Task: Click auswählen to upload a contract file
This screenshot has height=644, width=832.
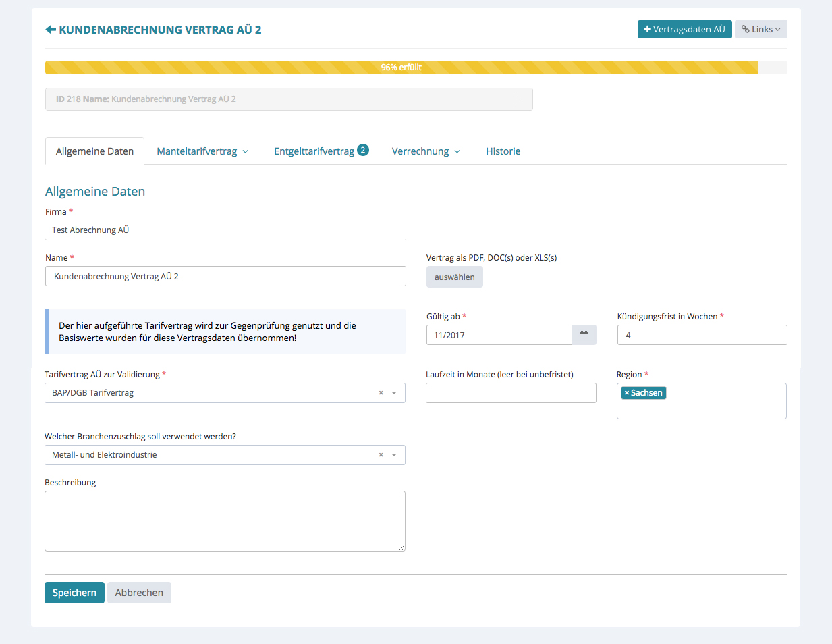Action: tap(454, 277)
